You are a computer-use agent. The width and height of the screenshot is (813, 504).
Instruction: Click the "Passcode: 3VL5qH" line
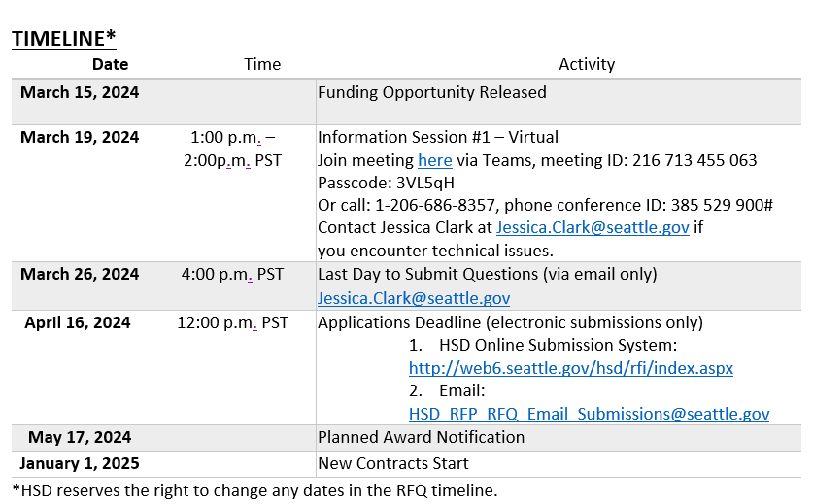click(x=386, y=183)
